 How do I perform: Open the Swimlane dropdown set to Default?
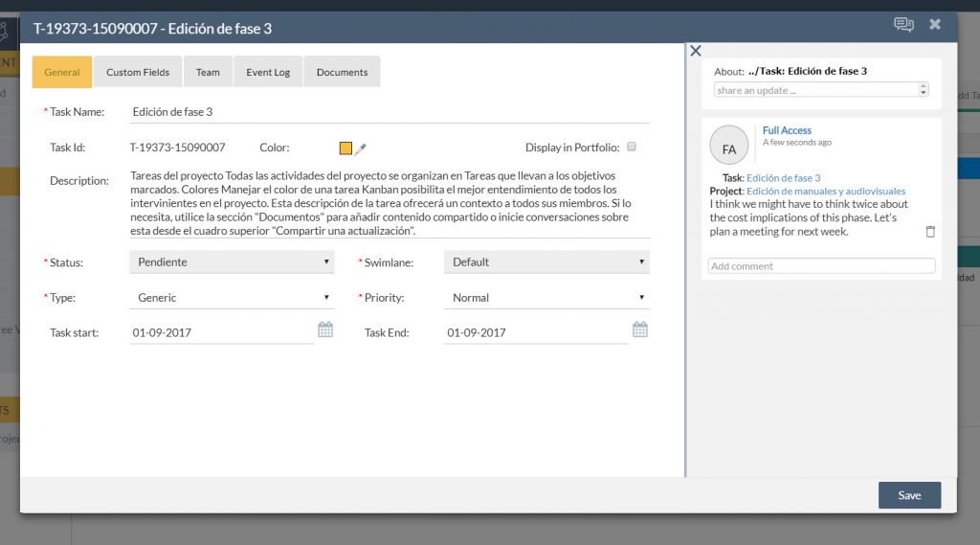[x=546, y=262]
